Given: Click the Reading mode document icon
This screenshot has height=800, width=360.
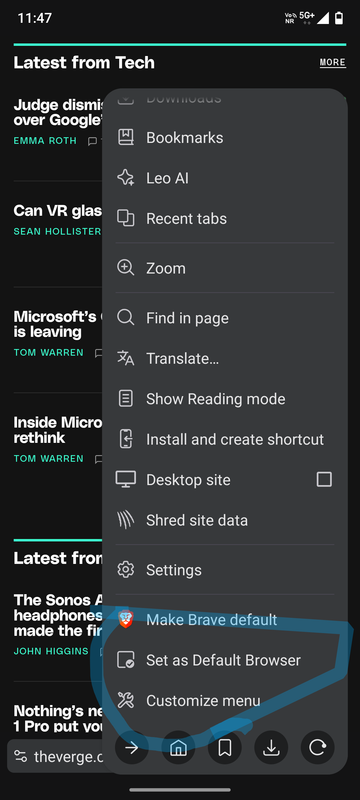Looking at the screenshot, I should pos(125,398).
